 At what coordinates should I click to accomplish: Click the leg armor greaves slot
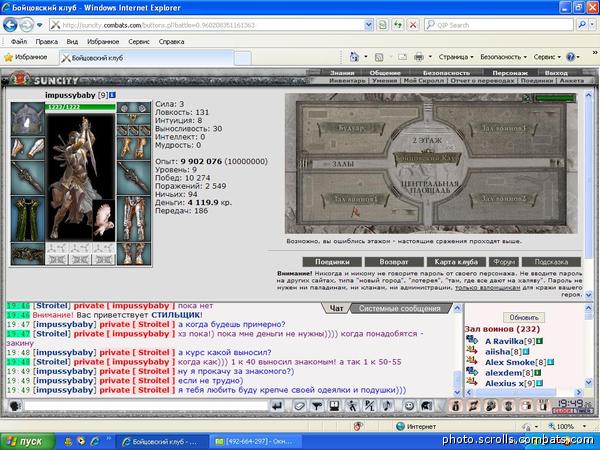pyautogui.click(x=134, y=219)
